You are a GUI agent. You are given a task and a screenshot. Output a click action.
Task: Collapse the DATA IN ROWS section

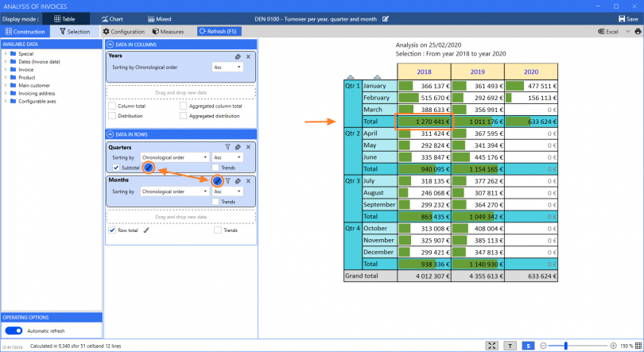coord(110,134)
